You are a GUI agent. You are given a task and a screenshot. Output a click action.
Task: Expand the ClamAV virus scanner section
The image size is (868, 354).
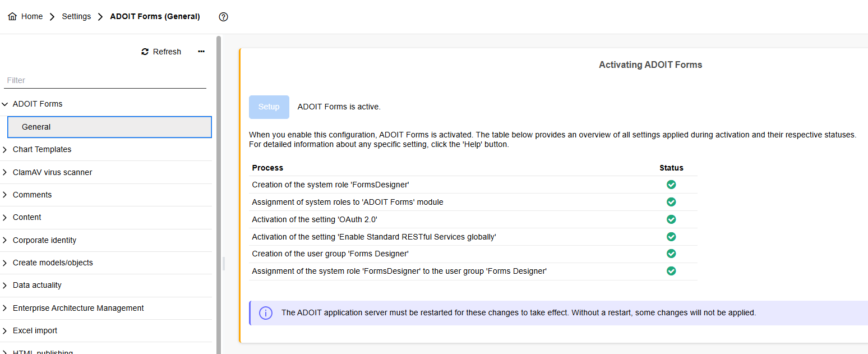pyautogui.click(x=5, y=172)
